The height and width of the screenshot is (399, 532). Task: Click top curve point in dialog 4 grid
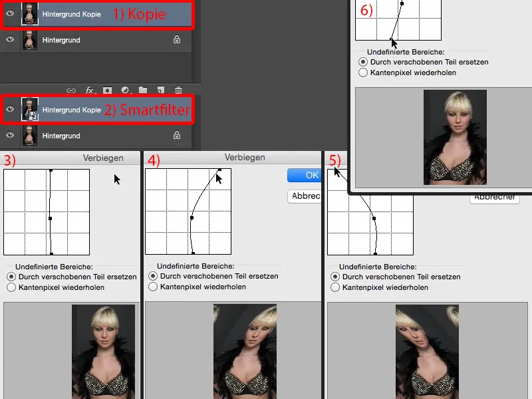click(x=220, y=170)
